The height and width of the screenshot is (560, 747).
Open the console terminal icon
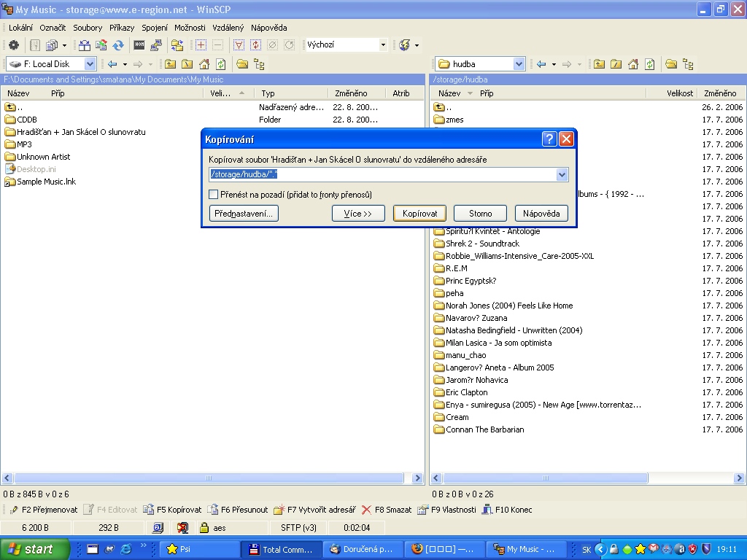point(139,45)
